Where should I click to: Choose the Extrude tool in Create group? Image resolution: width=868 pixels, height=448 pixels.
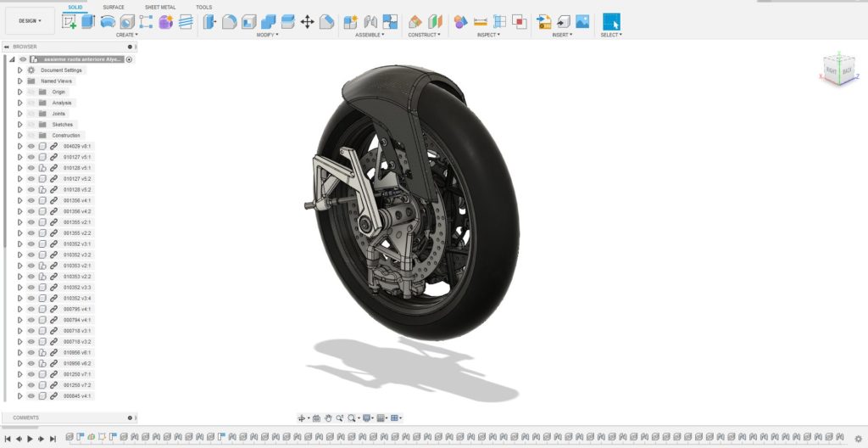88,21
